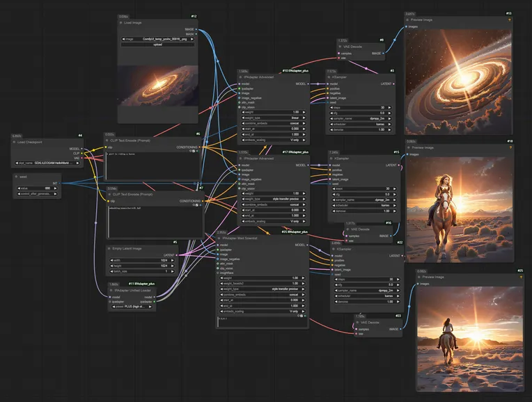532x402 pixels.
Task: Click the MODEL output port on Load Checkpoint
Action: point(83,148)
